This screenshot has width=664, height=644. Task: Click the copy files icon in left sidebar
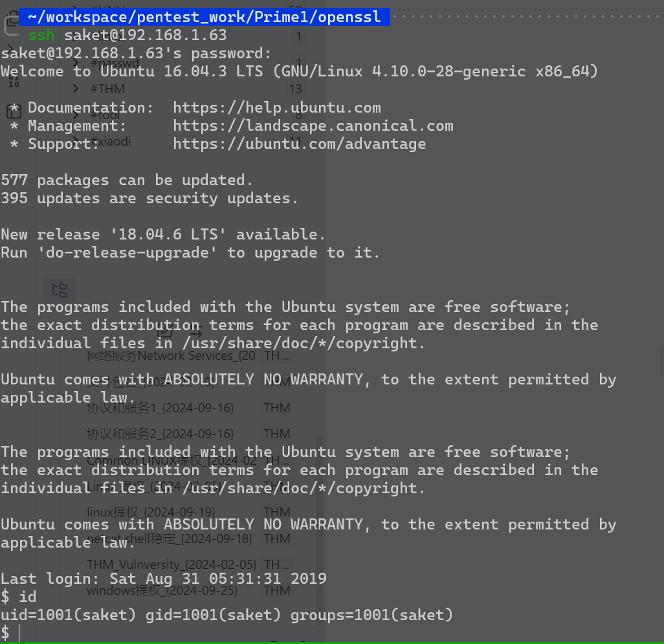[12, 23]
